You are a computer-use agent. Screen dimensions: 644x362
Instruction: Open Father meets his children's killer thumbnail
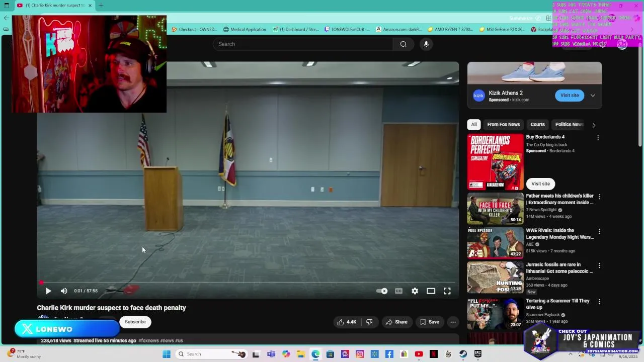click(x=495, y=209)
